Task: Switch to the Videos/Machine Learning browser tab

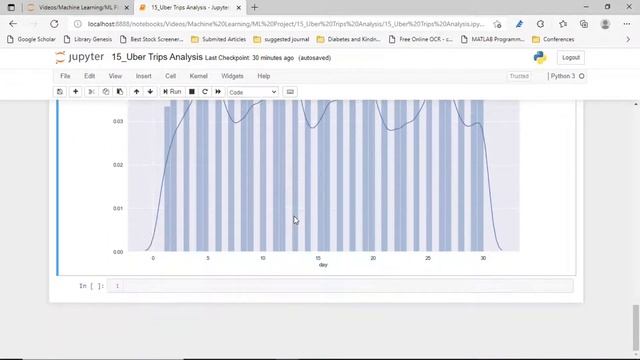Action: click(x=78, y=7)
